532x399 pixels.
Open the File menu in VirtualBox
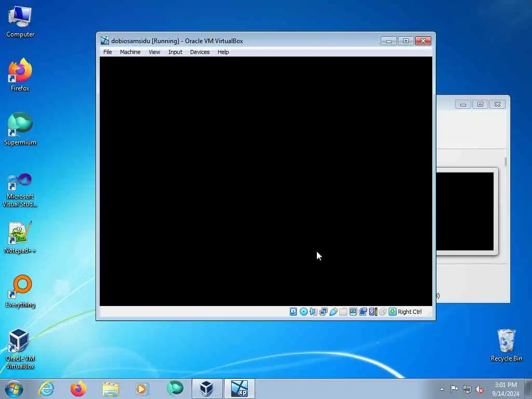click(108, 52)
